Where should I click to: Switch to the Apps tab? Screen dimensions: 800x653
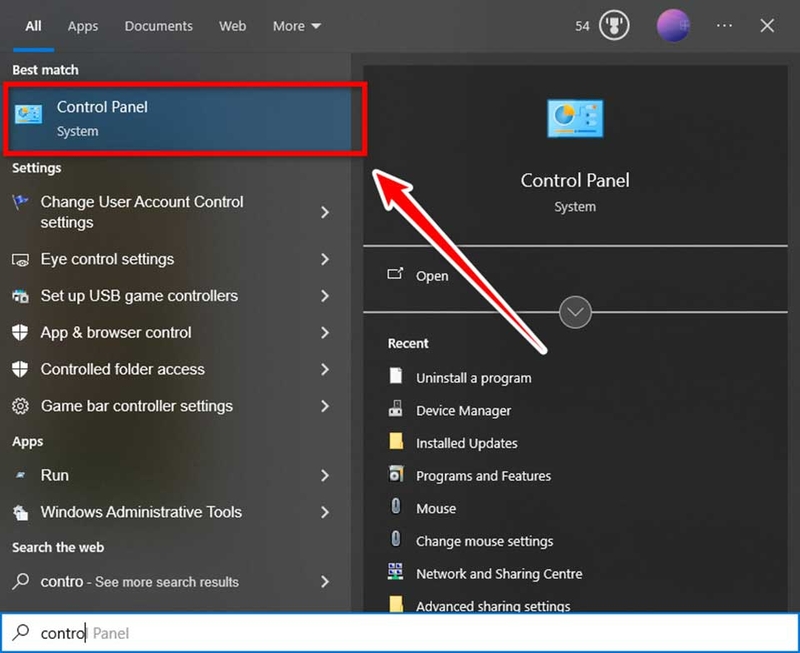(x=83, y=27)
